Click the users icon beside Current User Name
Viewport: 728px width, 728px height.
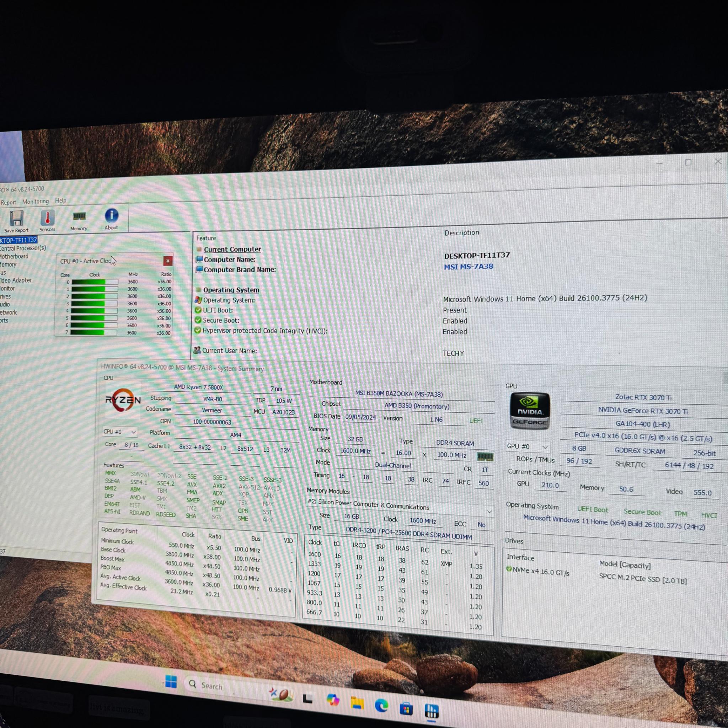click(197, 350)
